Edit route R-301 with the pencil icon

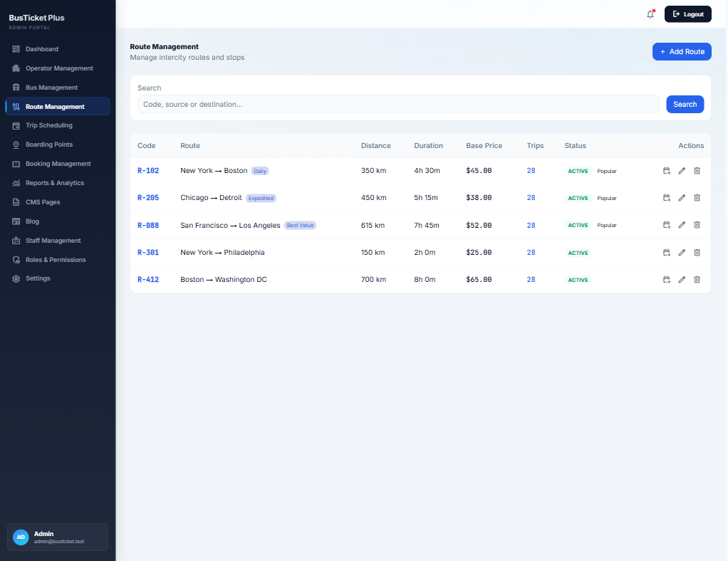[x=682, y=253]
